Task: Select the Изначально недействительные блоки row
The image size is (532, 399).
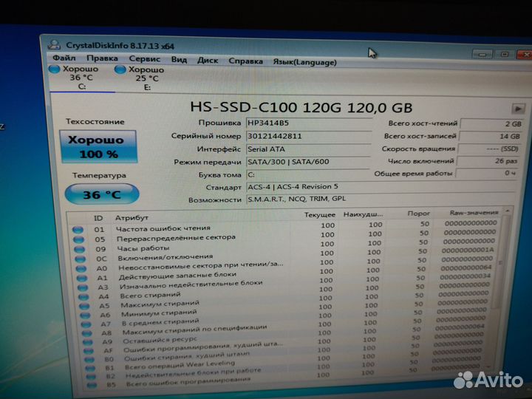Action: click(284, 283)
